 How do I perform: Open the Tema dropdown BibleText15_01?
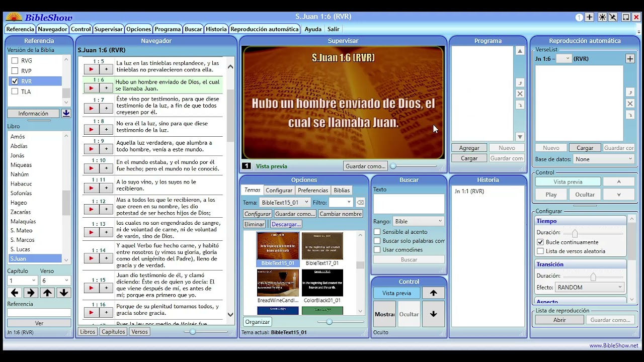click(x=285, y=202)
